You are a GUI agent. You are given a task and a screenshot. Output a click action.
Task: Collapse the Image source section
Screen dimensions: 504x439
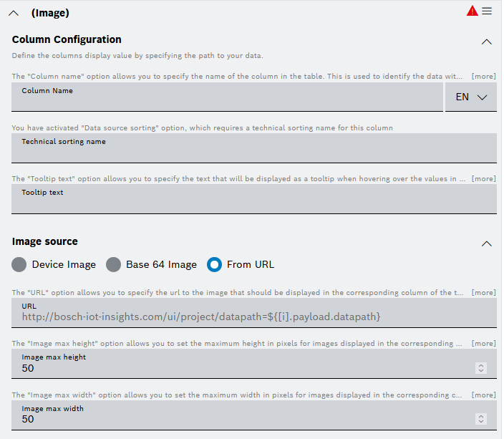pos(487,243)
